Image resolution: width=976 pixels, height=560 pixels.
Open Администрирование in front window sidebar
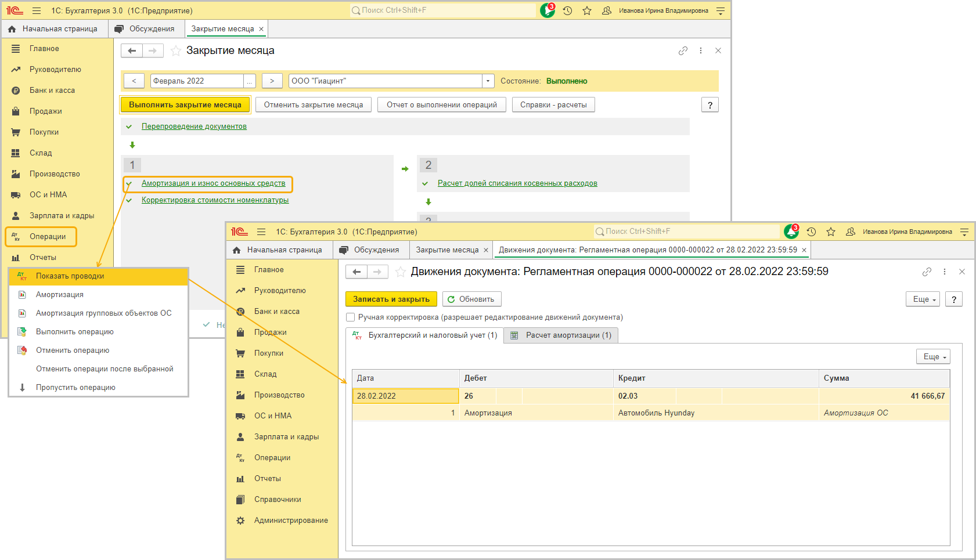pos(291,521)
